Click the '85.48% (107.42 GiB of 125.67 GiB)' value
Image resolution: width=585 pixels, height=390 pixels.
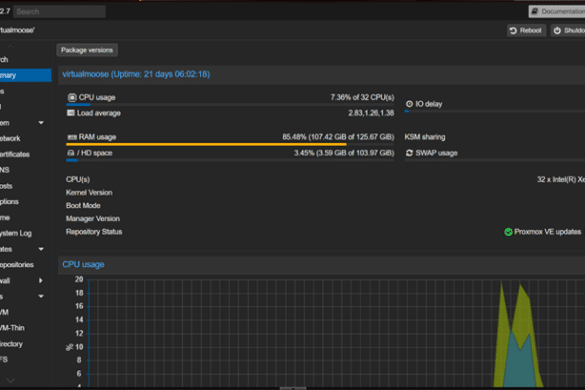[x=338, y=137]
